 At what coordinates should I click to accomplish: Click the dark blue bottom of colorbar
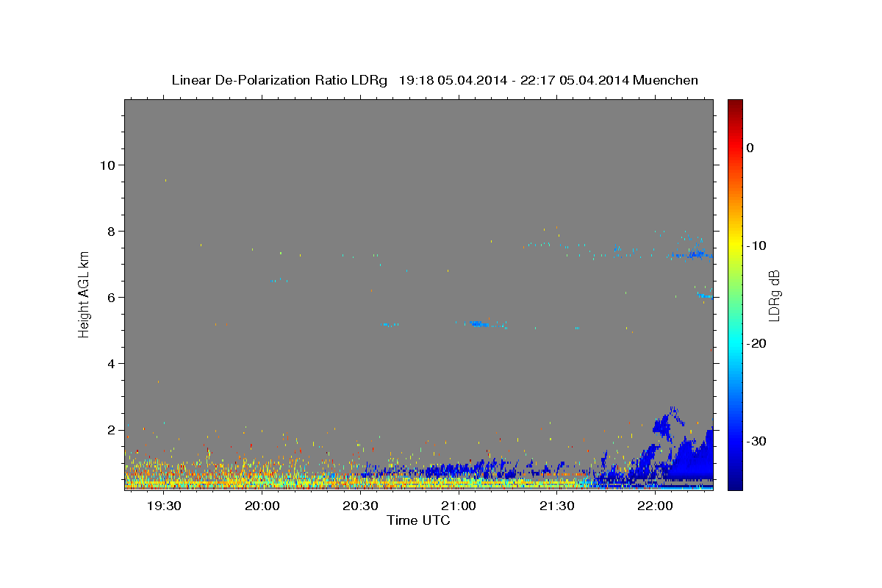coord(735,484)
